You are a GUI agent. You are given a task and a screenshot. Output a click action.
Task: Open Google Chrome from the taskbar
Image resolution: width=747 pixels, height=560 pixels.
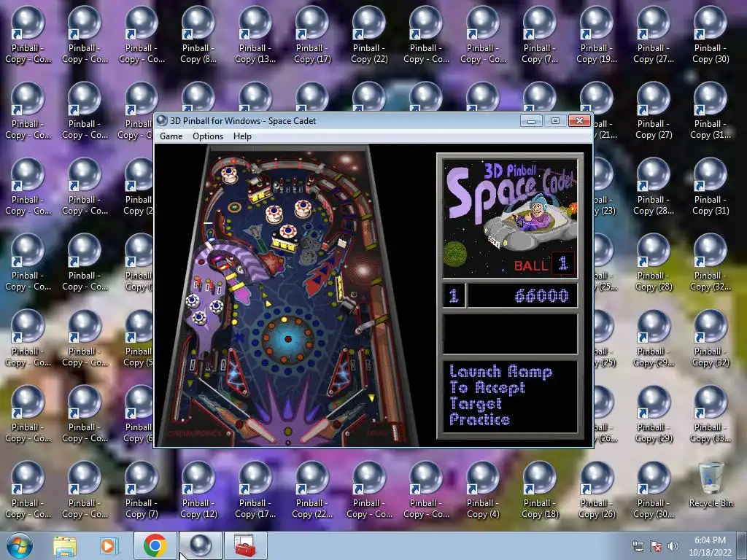point(155,545)
